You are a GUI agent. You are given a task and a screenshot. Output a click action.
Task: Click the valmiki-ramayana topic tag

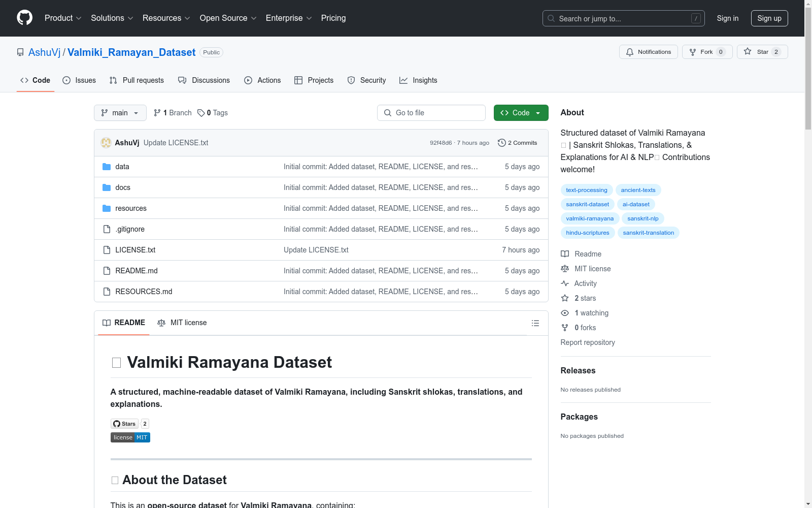click(590, 218)
